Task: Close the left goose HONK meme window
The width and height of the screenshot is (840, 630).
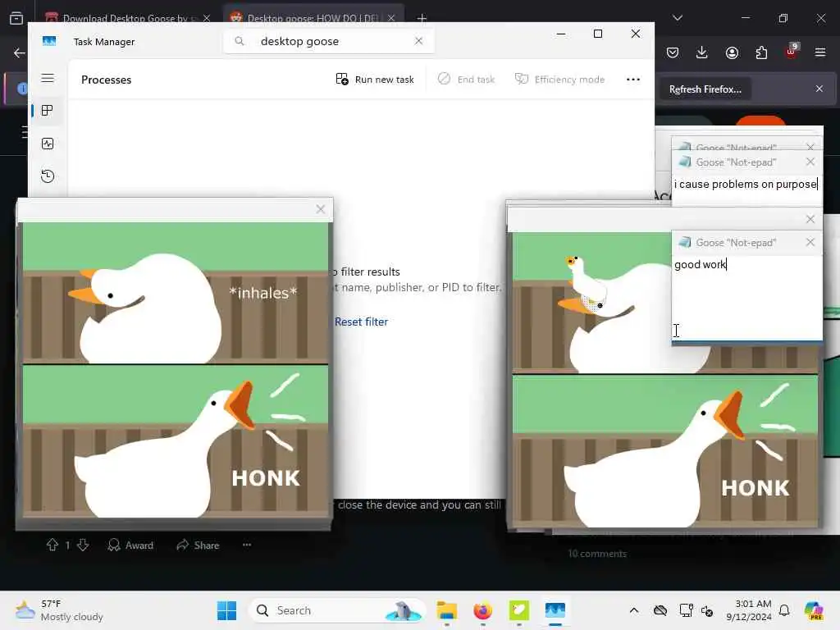Action: pos(321,209)
